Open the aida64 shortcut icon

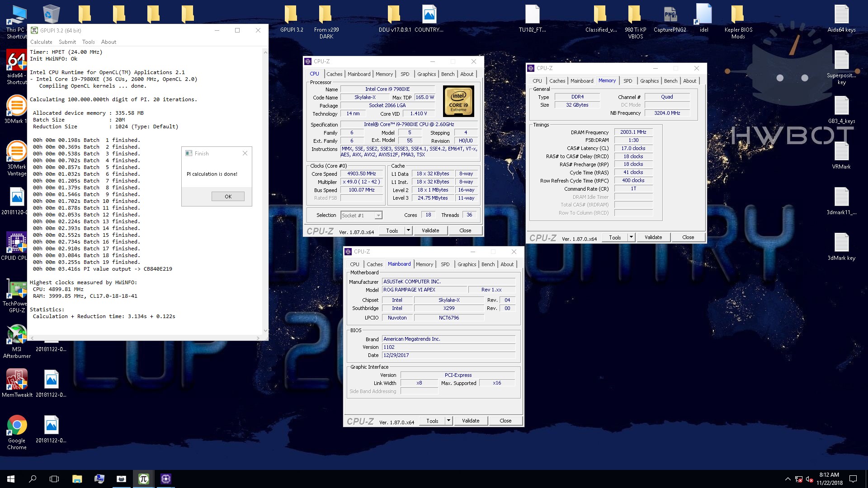tap(17, 60)
